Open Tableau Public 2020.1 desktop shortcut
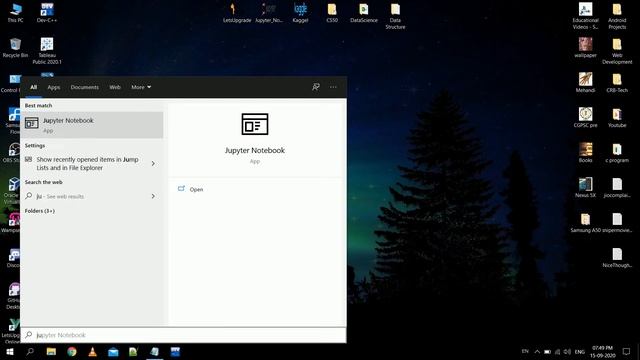This screenshot has width=640, height=360. pos(47,51)
